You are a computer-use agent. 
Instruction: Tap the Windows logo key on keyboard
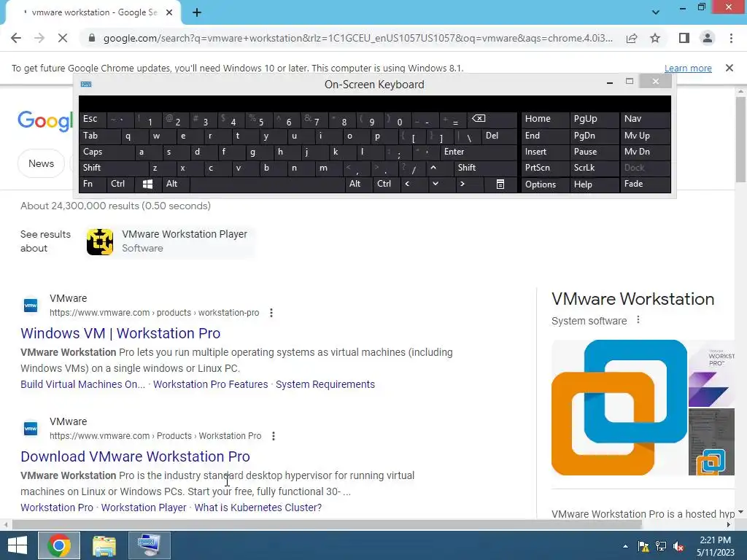pyautogui.click(x=147, y=184)
